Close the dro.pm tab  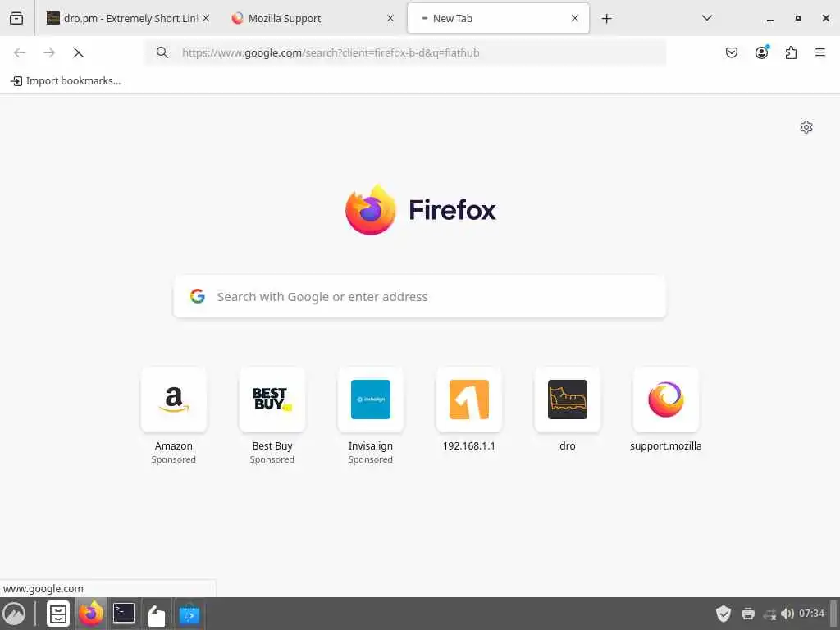[206, 18]
